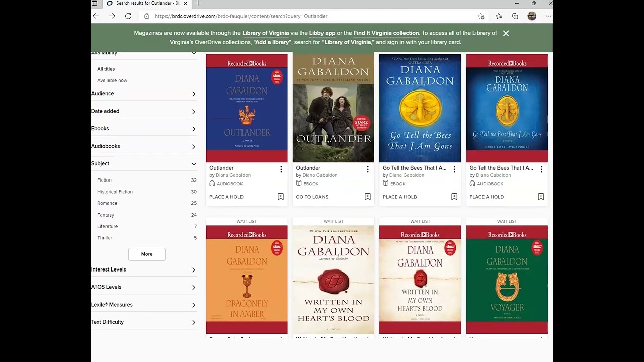644x362 pixels.
Task: Open the Dragonfly in Amber cover
Action: tap(247, 280)
